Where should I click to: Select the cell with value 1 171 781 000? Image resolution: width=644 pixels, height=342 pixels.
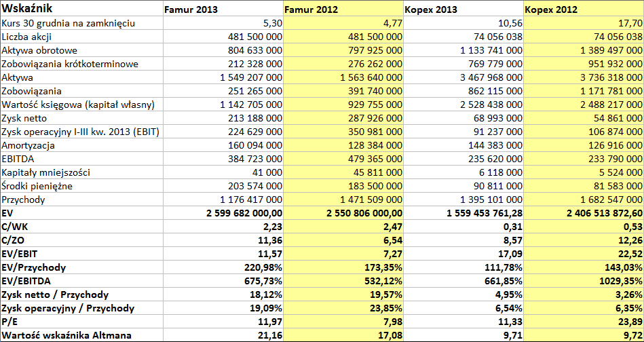(x=584, y=91)
